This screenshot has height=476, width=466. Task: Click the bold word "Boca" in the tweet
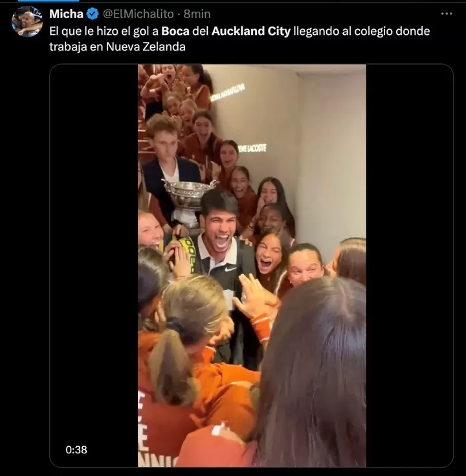pos(176,31)
